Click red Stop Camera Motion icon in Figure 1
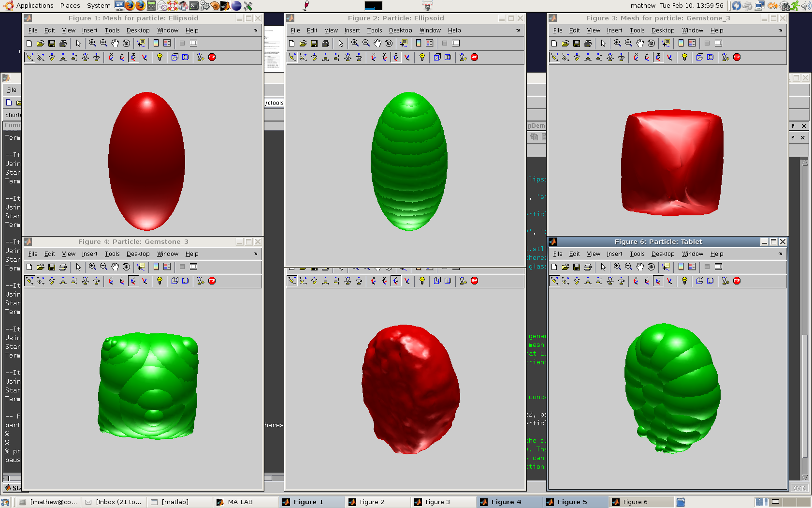 (212, 57)
